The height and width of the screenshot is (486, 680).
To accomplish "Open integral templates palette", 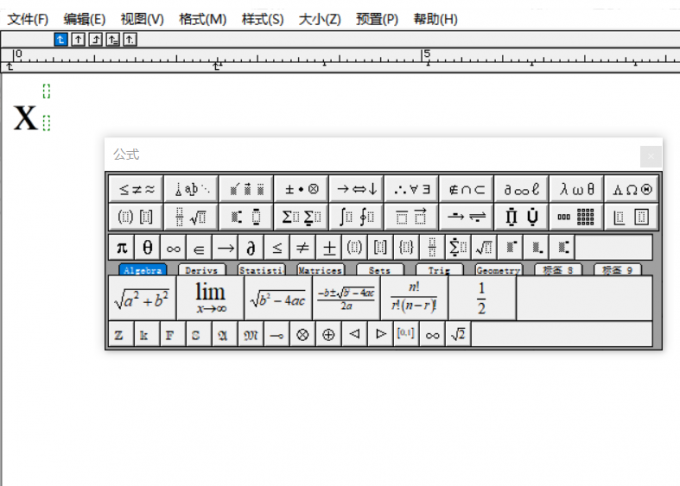I will coord(356,216).
